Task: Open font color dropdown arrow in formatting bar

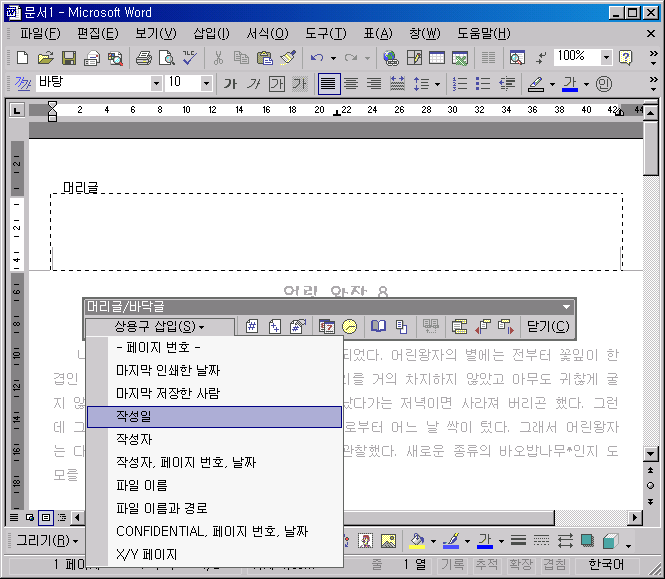Action: (x=586, y=84)
